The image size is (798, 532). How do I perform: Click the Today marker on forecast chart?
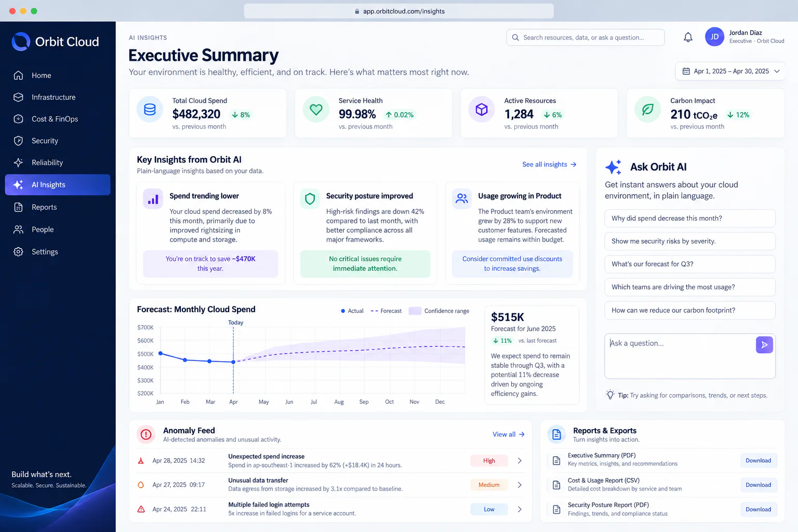pos(236,323)
